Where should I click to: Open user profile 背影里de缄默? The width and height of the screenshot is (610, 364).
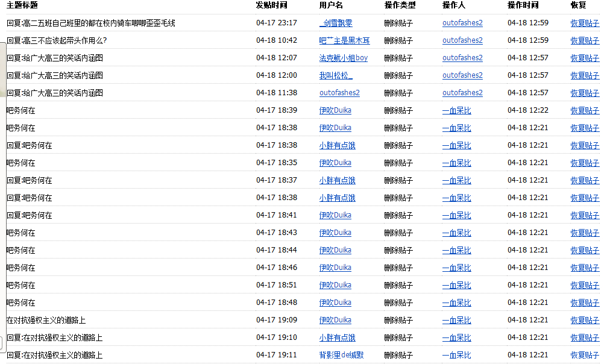(341, 355)
